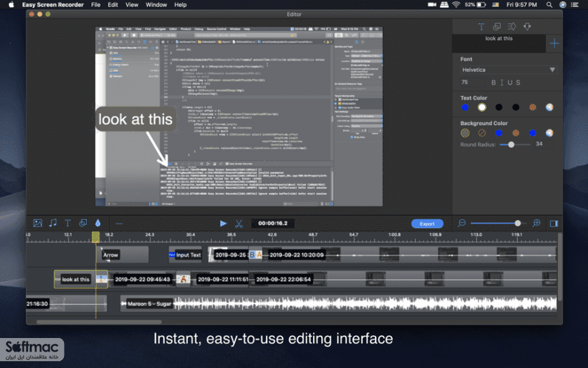
Task: Open the text color picker wheel
Action: (549, 108)
